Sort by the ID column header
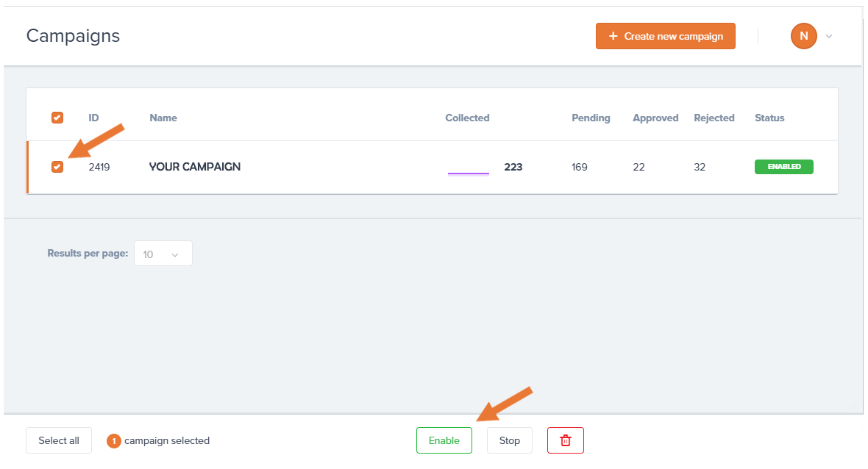This screenshot has width=868, height=469. click(x=93, y=118)
